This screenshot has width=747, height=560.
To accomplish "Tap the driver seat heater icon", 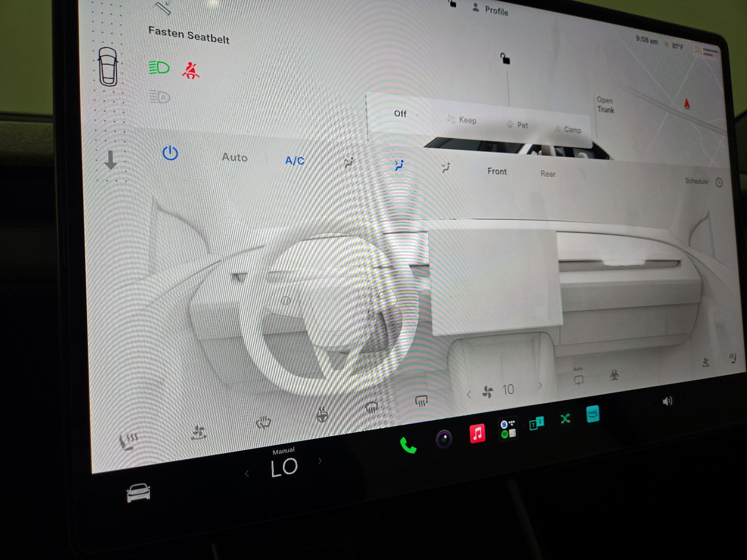I will coord(129,441).
